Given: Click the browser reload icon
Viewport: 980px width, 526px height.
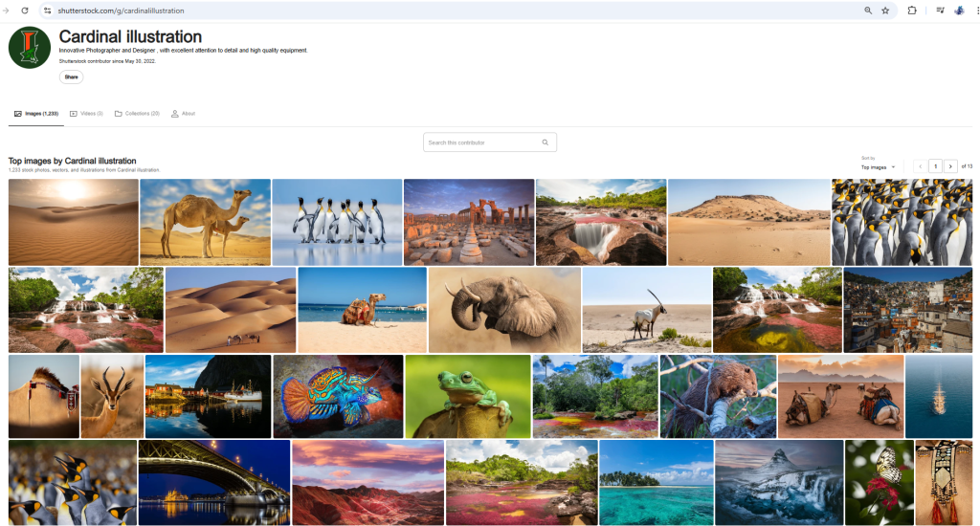Looking at the screenshot, I should (x=25, y=11).
